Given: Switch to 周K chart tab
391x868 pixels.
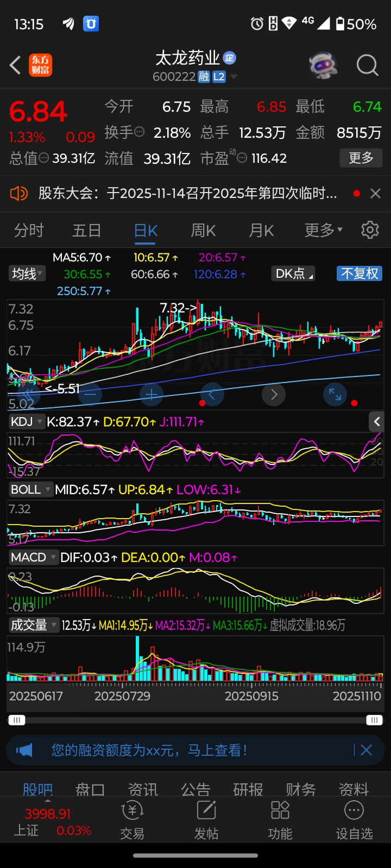Looking at the screenshot, I should click(203, 230).
